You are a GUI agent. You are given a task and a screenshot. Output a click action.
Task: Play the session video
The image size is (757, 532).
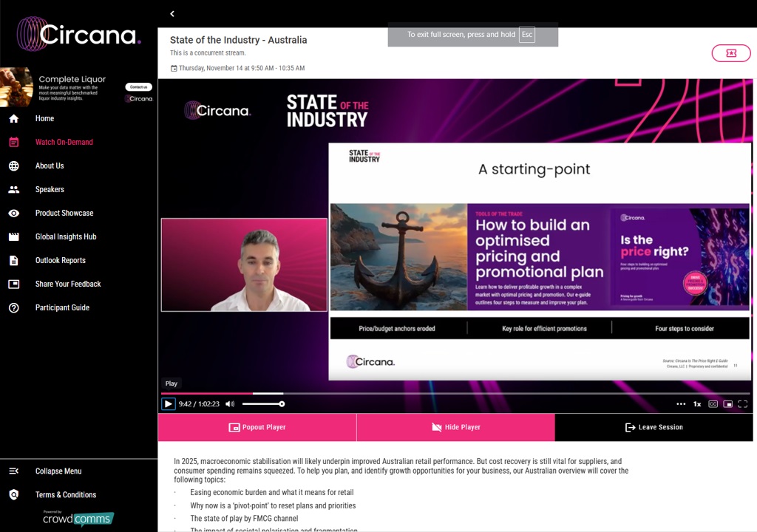point(168,403)
